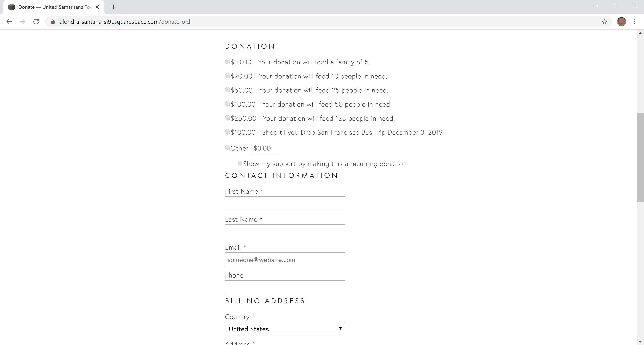Viewport: 644px width, 345px height.
Task: Reload the donation page
Action: click(x=36, y=22)
